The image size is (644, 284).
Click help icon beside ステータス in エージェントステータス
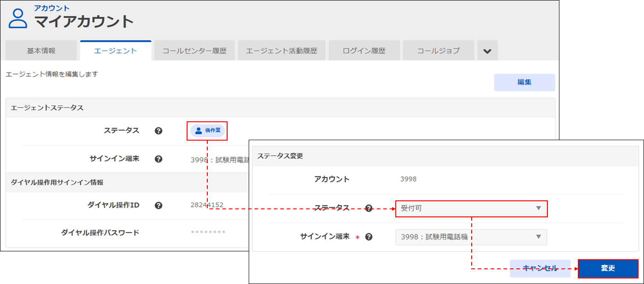[x=159, y=131]
